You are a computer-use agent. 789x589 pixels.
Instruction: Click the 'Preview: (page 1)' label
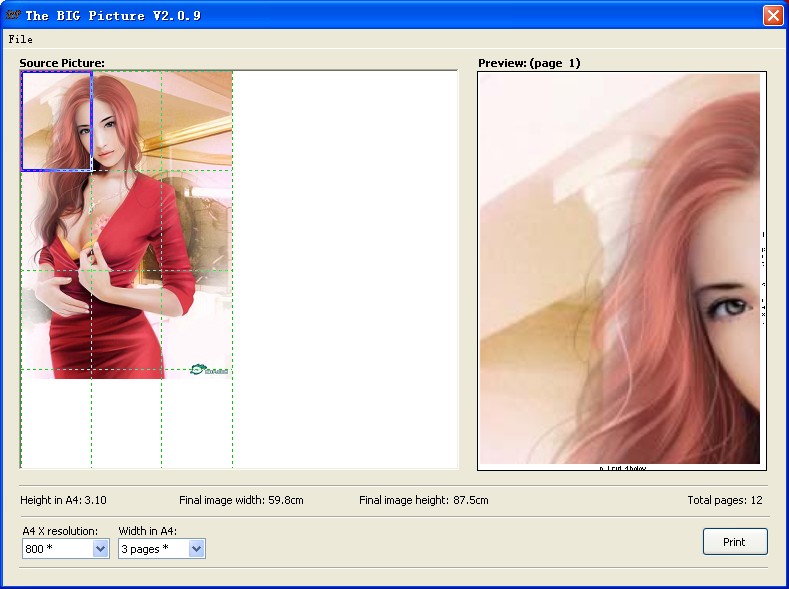pyautogui.click(x=529, y=63)
